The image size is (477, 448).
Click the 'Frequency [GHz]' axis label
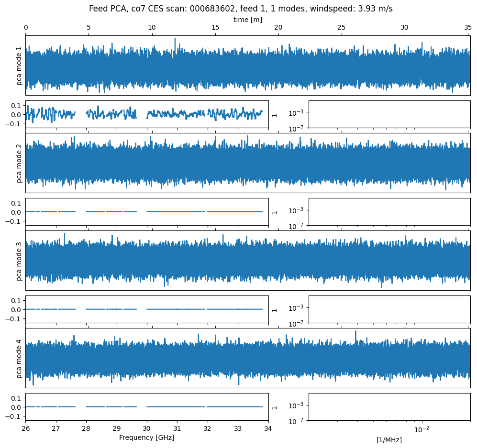pos(146,437)
